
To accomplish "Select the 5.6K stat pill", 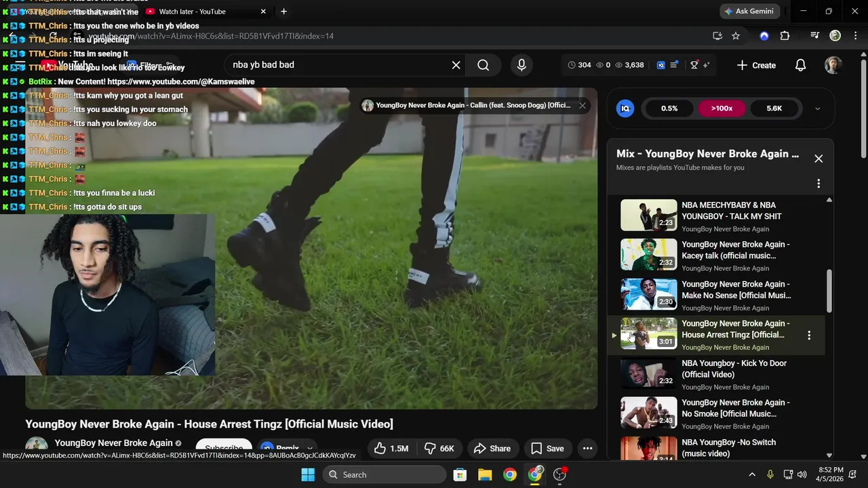I will click(x=774, y=108).
